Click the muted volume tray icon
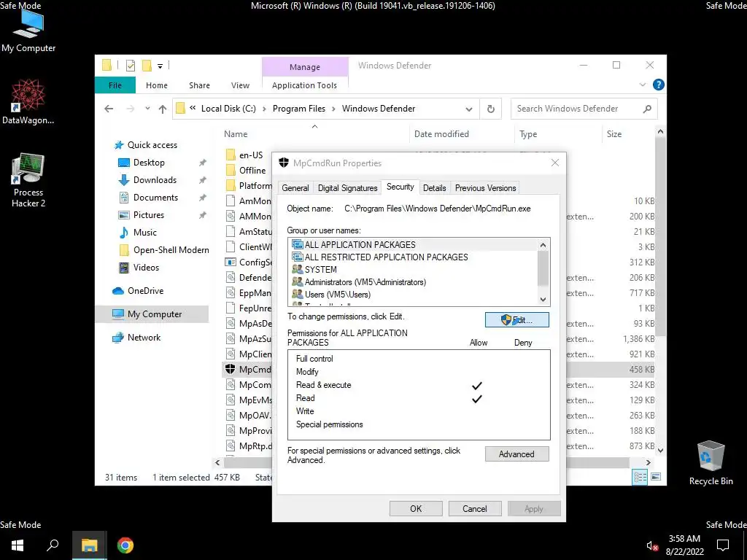Image resolution: width=747 pixels, height=560 pixels. 652,545
